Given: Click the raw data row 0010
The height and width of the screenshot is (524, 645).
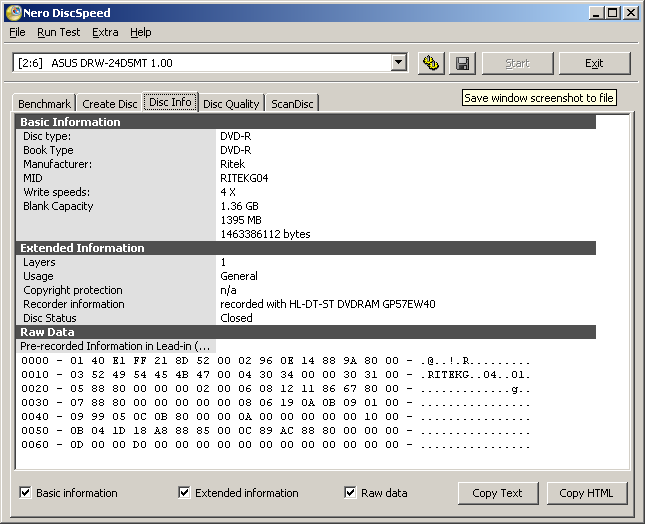Looking at the screenshot, I should pyautogui.click(x=276, y=375).
